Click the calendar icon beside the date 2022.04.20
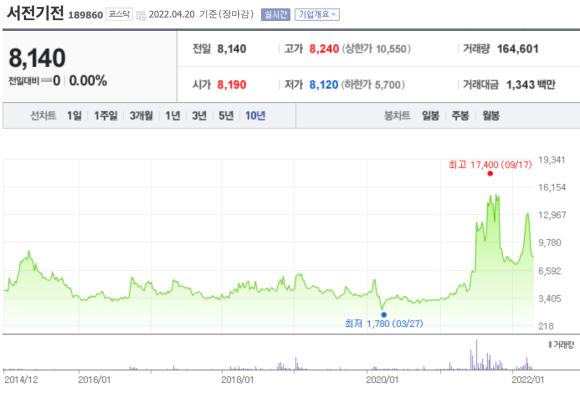The height and width of the screenshot is (393, 580). 141,15
